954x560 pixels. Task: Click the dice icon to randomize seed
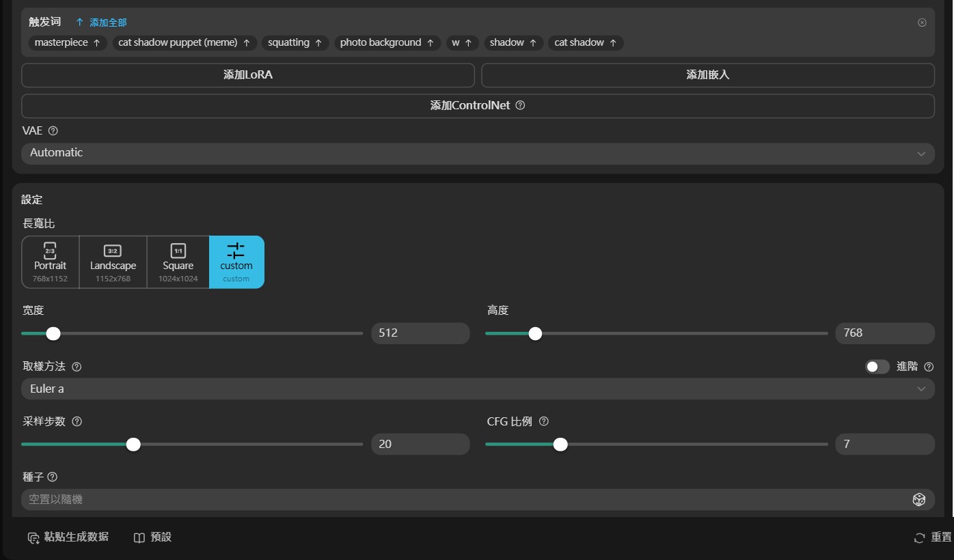pyautogui.click(x=918, y=500)
